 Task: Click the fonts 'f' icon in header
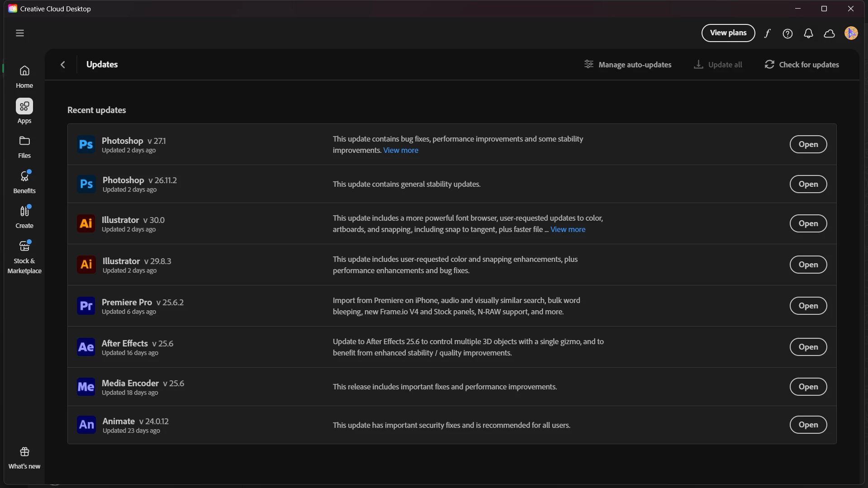[x=767, y=33]
